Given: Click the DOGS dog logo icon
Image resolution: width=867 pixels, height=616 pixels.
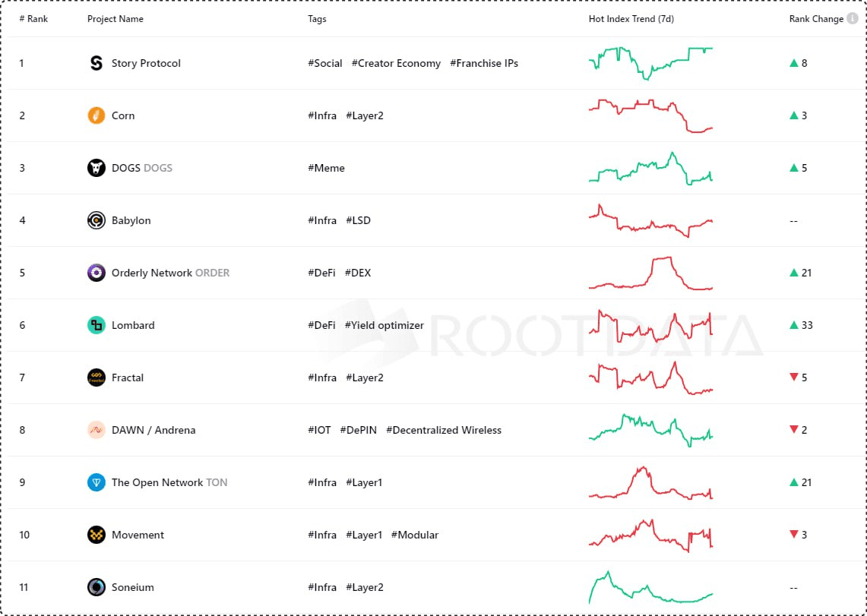Looking at the screenshot, I should pyautogui.click(x=97, y=168).
